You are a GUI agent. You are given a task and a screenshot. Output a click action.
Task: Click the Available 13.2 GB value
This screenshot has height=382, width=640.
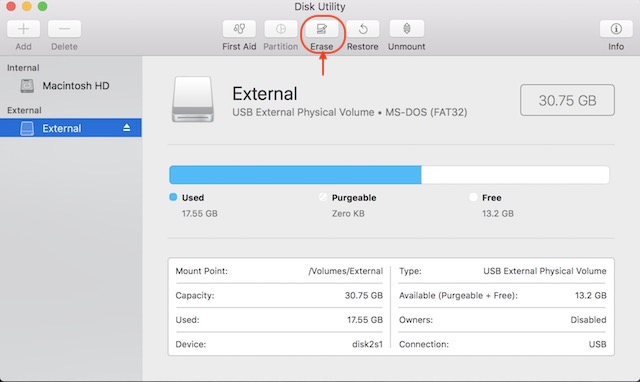(x=591, y=295)
